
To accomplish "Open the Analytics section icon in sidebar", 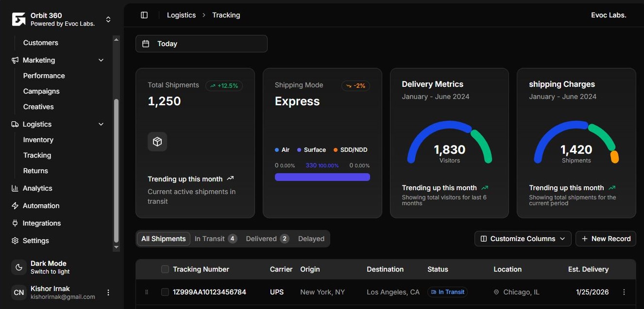I will tap(15, 188).
